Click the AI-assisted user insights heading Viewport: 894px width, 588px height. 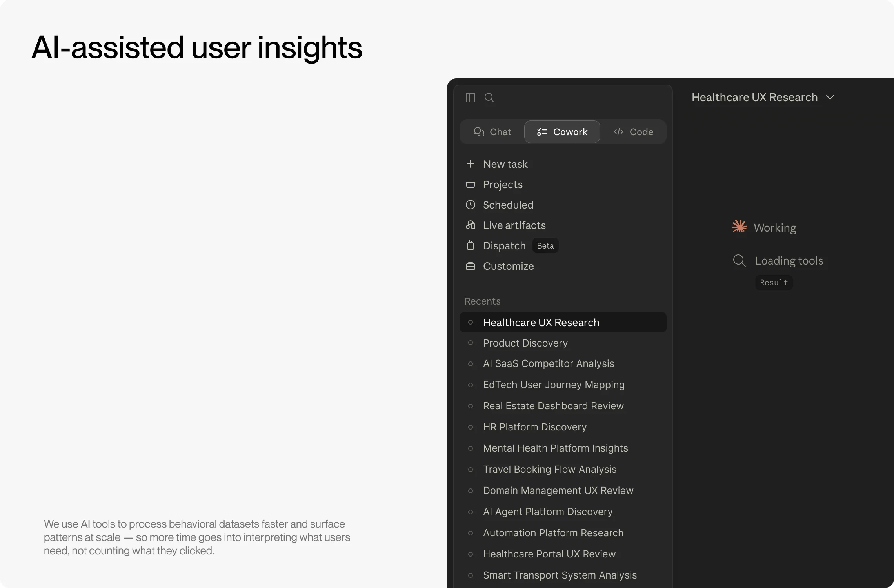[x=197, y=47]
